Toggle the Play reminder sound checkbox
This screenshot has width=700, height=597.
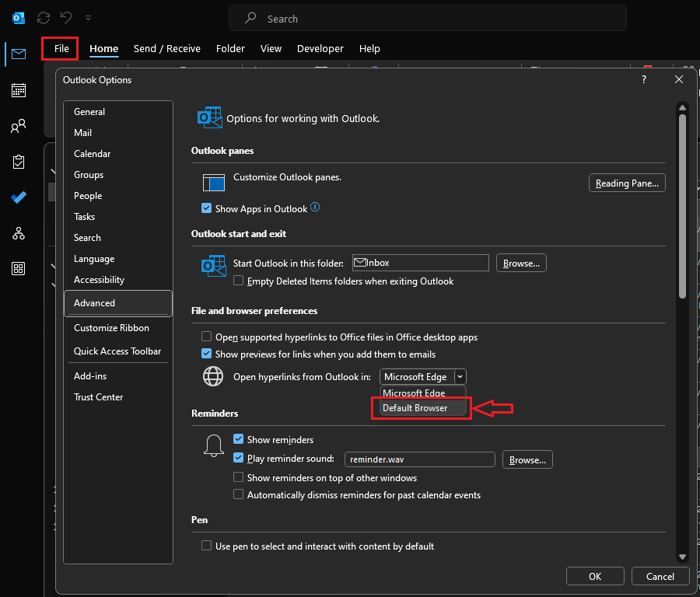(x=240, y=459)
